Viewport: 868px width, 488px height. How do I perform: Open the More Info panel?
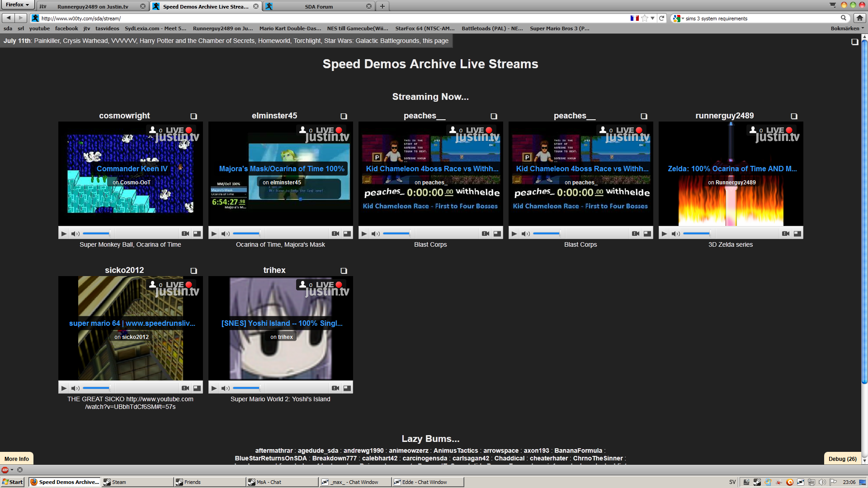coord(17,459)
